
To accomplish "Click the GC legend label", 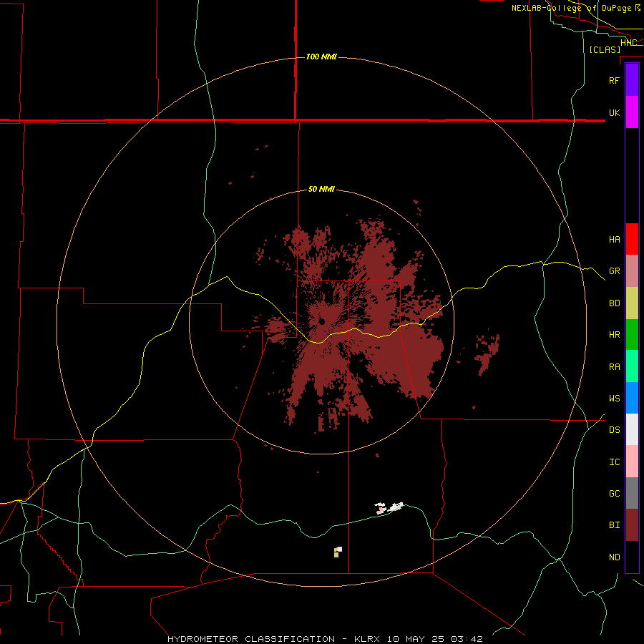I will point(614,494).
